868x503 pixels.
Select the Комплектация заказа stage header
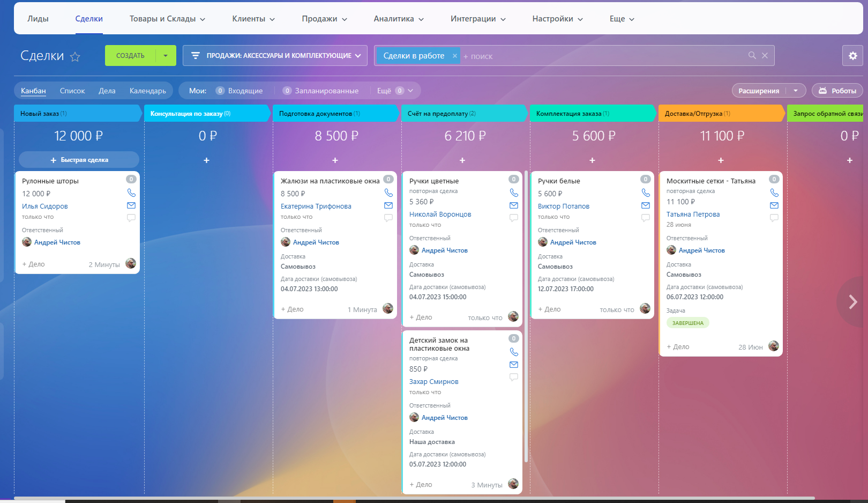(x=594, y=113)
